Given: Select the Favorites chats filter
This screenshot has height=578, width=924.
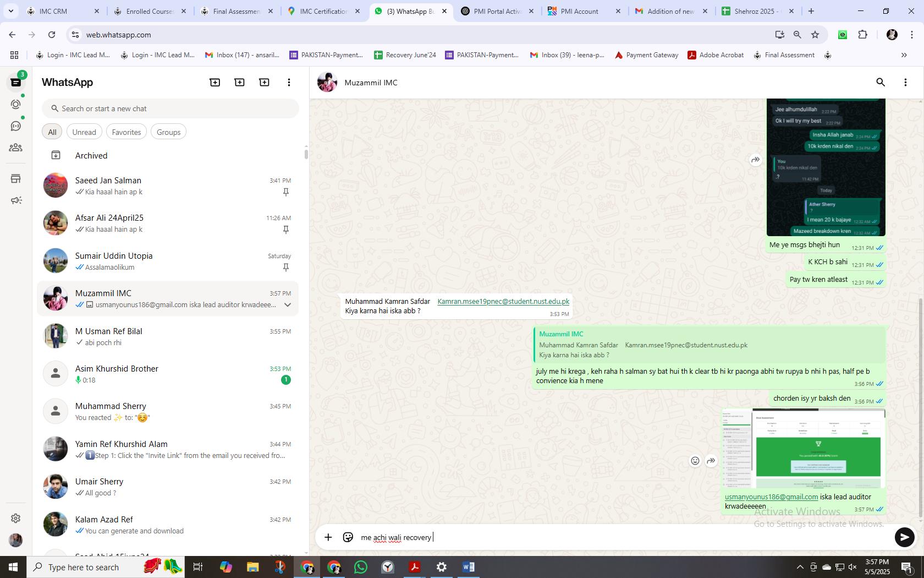Looking at the screenshot, I should tap(127, 132).
